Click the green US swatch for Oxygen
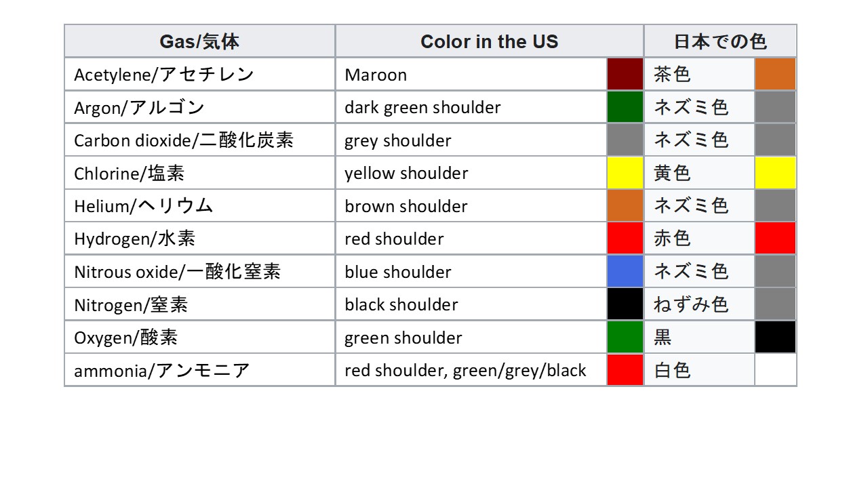Viewport: 868px width, 488px height. coord(625,337)
